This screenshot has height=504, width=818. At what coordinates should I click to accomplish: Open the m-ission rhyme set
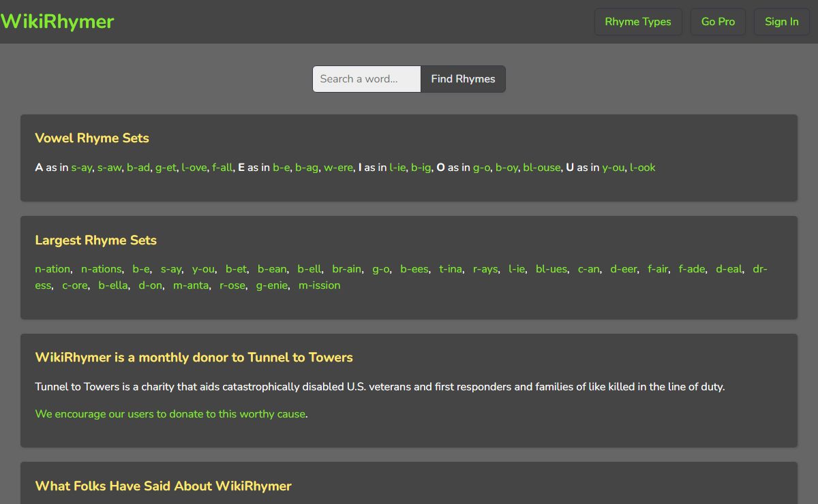pyautogui.click(x=319, y=285)
